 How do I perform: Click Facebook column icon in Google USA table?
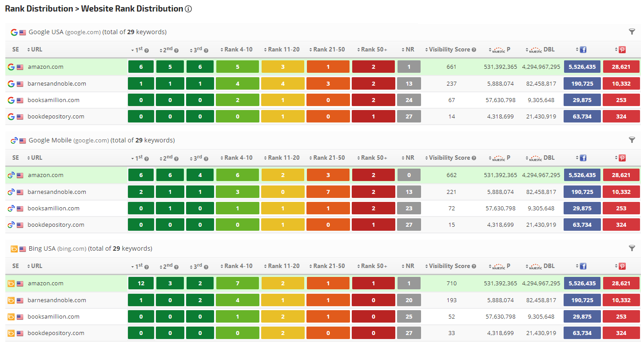(583, 50)
